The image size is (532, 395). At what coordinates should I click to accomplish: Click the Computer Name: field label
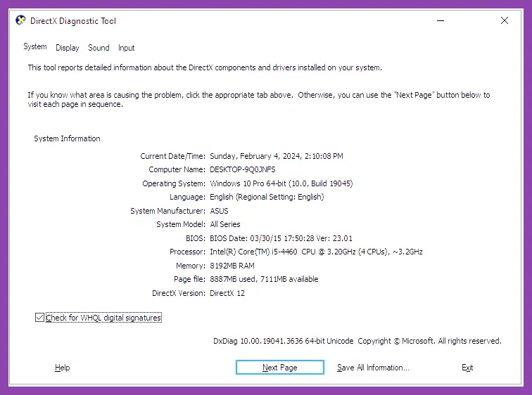[x=177, y=169]
